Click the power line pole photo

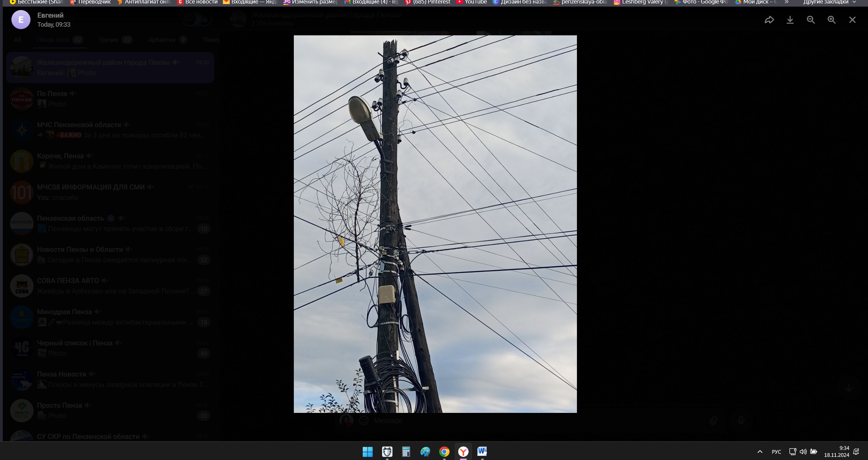(435, 224)
